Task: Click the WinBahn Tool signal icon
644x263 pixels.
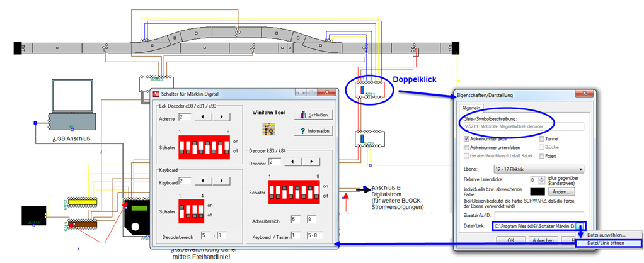Action: tap(269, 128)
